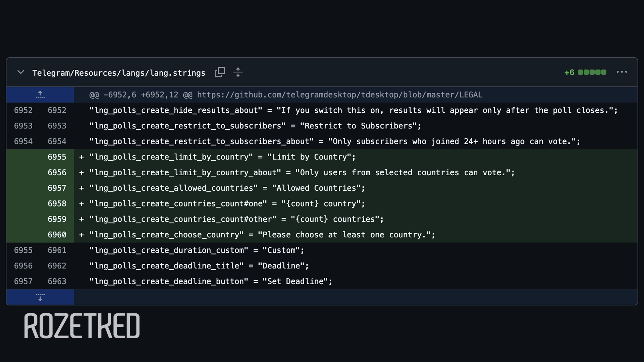Expand hidden lines below the diff
644x362 pixels.
coord(40,297)
